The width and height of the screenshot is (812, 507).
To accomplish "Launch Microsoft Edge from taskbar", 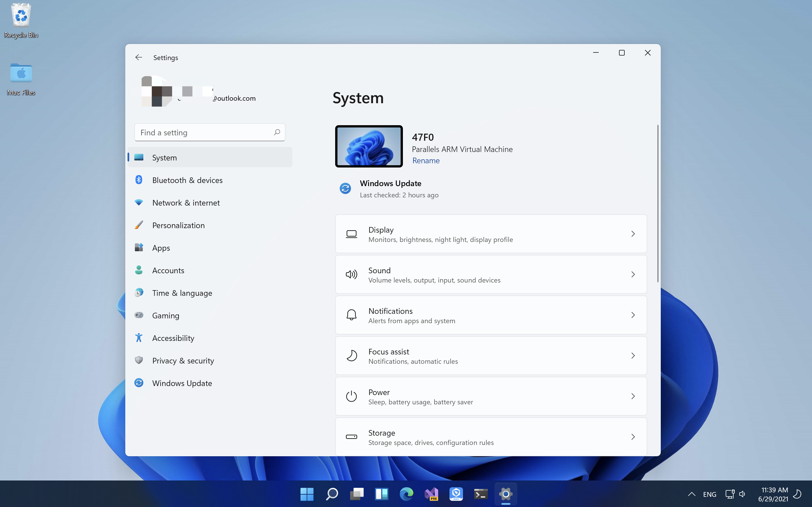I will (x=406, y=494).
